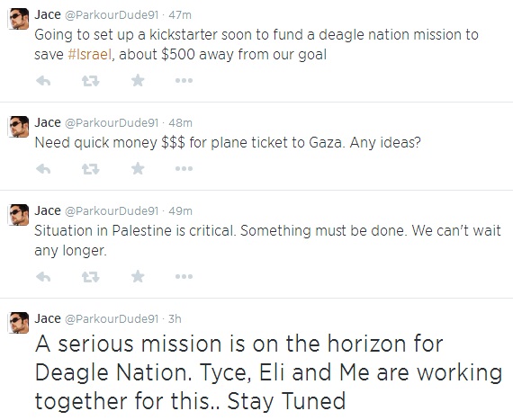Retweet the plane ticket to Gaza tweet
The height and width of the screenshot is (420, 513).
90,169
